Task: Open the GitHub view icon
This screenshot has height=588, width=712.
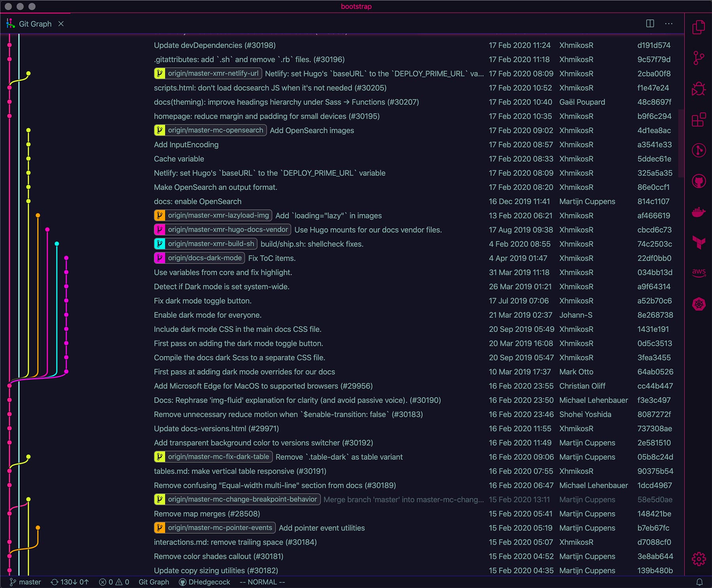Action: [699, 181]
